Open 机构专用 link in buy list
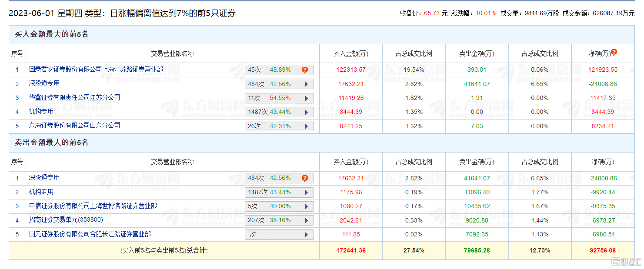 (41, 112)
